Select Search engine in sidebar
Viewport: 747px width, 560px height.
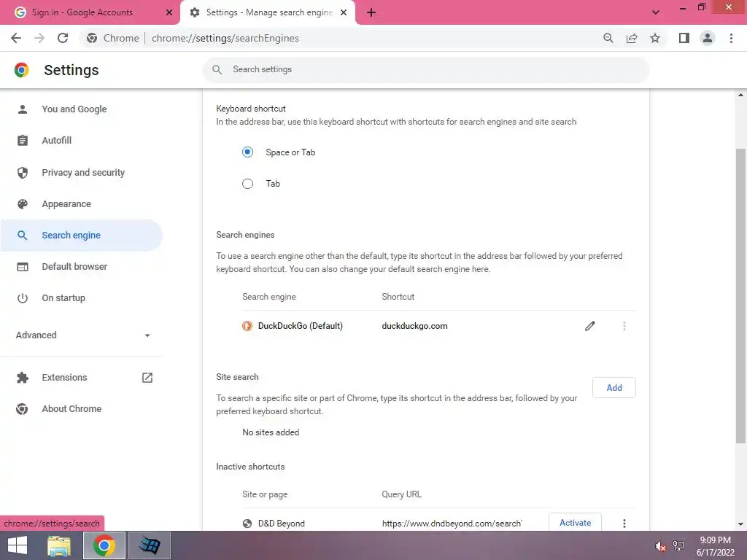point(81,236)
